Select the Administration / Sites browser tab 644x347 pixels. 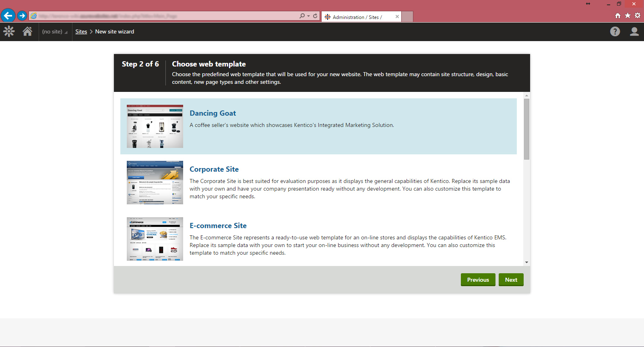[361, 17]
